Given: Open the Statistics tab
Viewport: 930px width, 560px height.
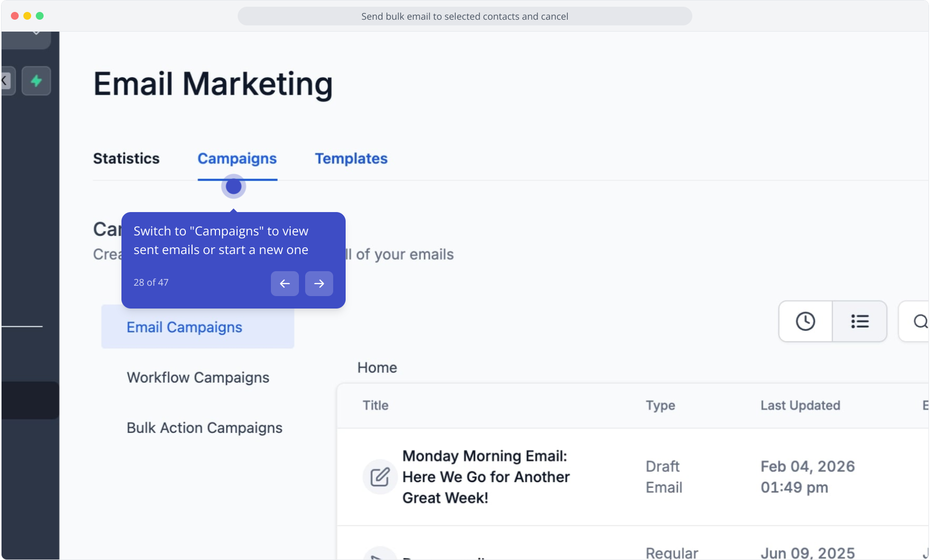Looking at the screenshot, I should [x=126, y=159].
